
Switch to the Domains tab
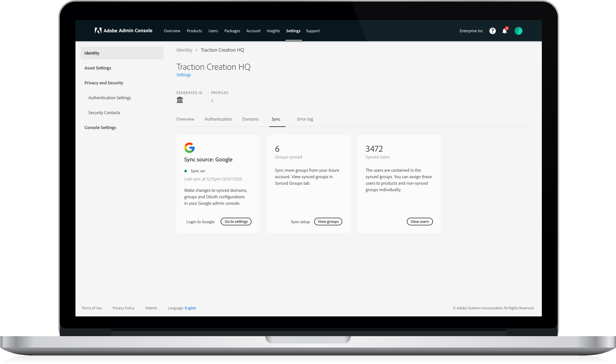pos(250,119)
